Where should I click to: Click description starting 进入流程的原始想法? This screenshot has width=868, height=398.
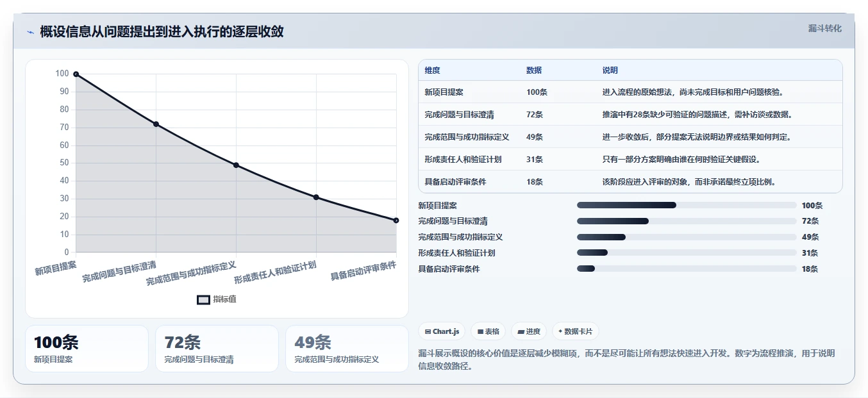click(693, 92)
